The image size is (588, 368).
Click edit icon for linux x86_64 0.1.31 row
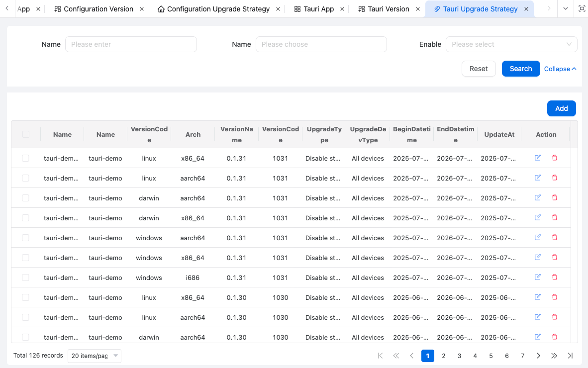[x=538, y=158]
